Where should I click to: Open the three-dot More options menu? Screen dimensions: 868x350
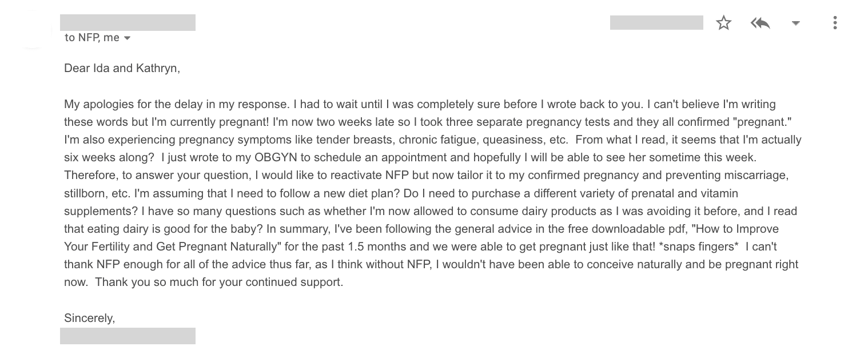click(x=835, y=23)
